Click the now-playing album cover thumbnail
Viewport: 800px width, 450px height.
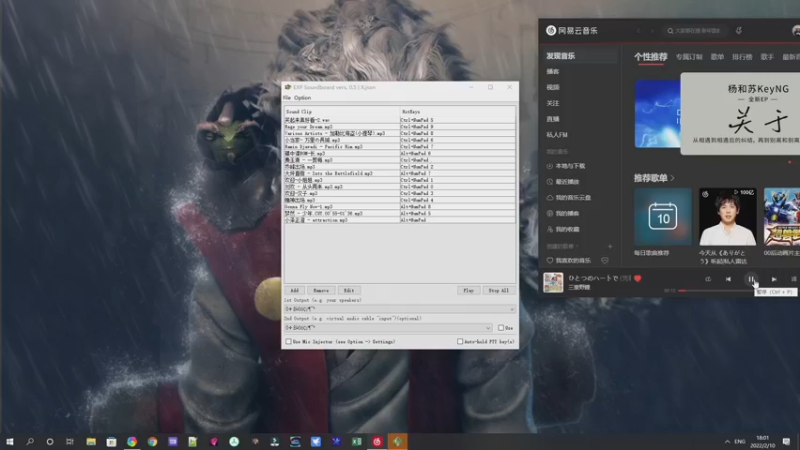coord(553,282)
